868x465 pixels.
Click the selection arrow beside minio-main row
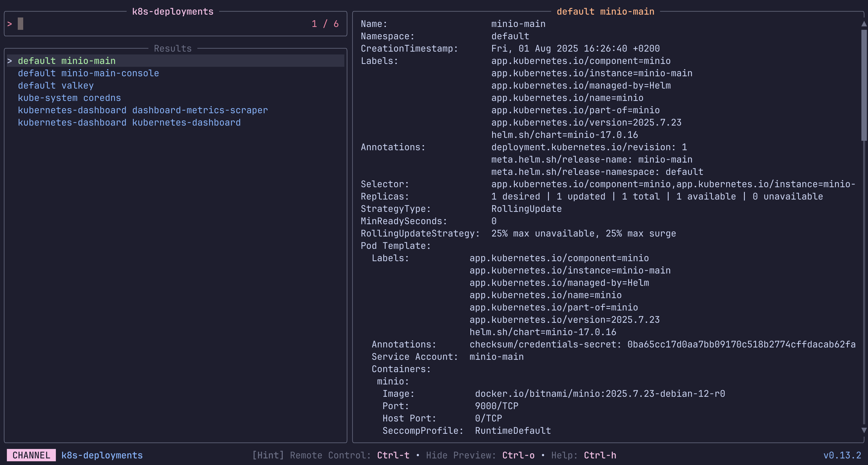coord(9,61)
